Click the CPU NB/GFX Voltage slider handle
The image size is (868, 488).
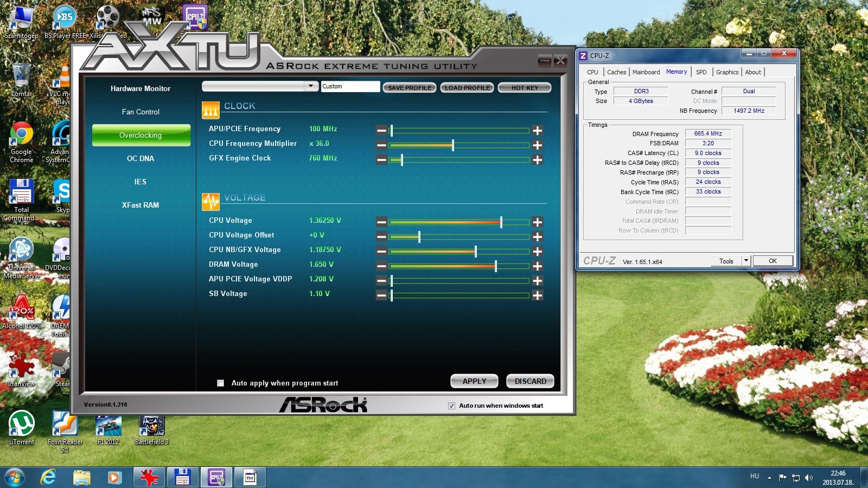point(476,252)
